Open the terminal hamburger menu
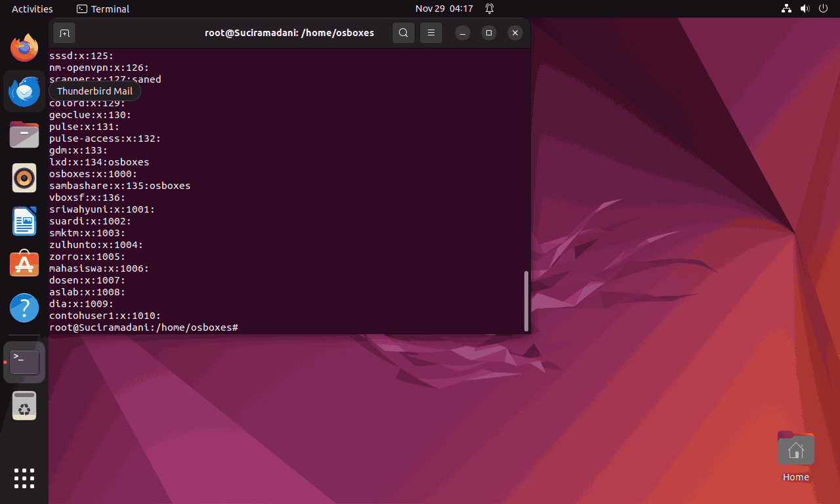This screenshot has width=840, height=504. (431, 33)
